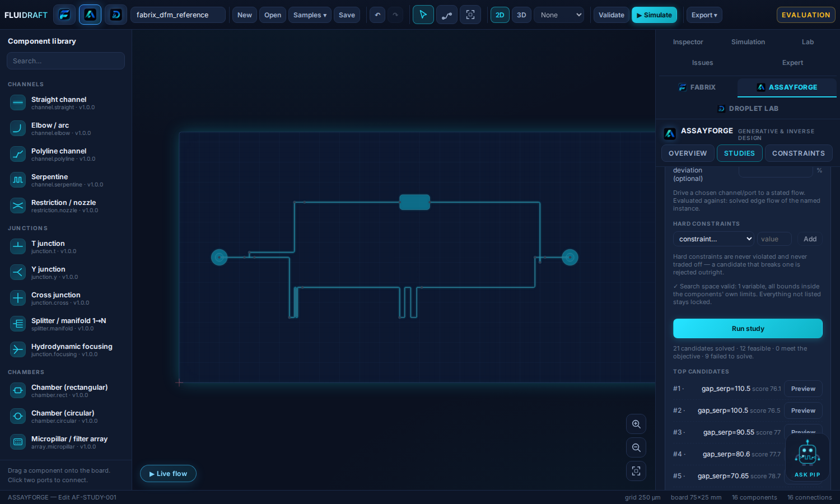This screenshot has height=504, width=840.
Task: Pick the Y junction component icon
Action: [x=18, y=272]
